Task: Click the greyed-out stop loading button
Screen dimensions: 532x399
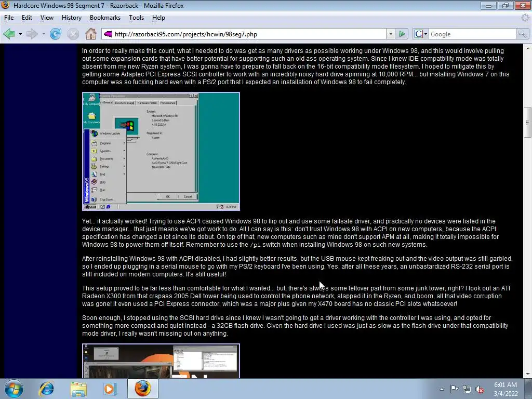Action: (73, 34)
